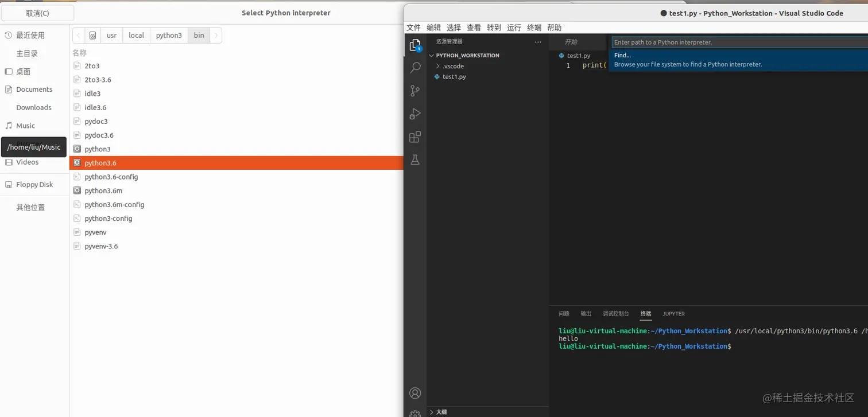Cancel the Select Python interpreter dialog
Image resolution: width=868 pixels, height=417 pixels.
37,13
